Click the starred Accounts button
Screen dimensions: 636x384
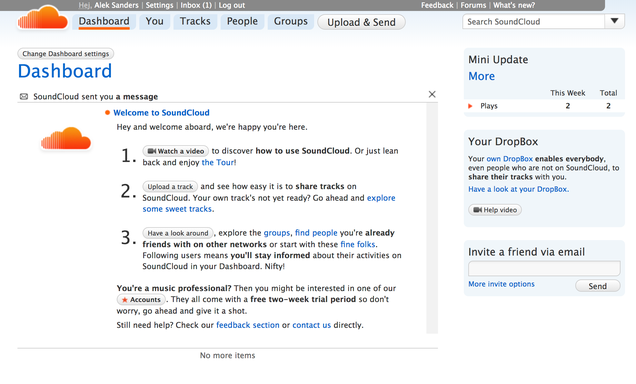(141, 300)
